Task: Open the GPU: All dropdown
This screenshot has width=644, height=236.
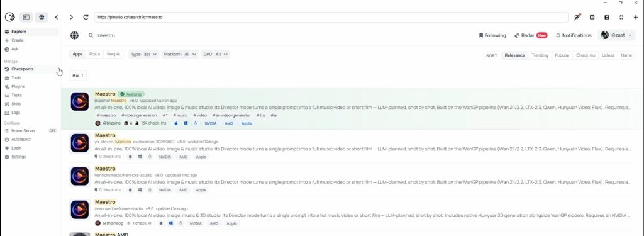Action: [x=215, y=54]
